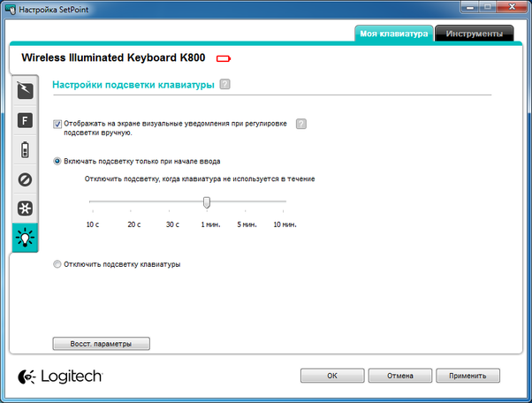532x403 pixels.
Task: Click the 'Настройки подсветки клавиатуры' heading
Action: [x=133, y=85]
